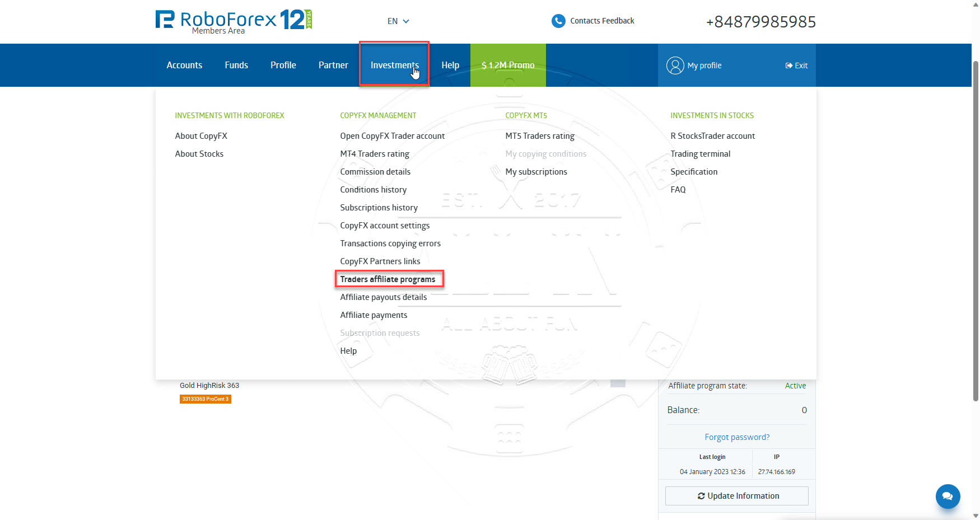Open Contacts Feedback link
The height and width of the screenshot is (520, 980).
[602, 21]
